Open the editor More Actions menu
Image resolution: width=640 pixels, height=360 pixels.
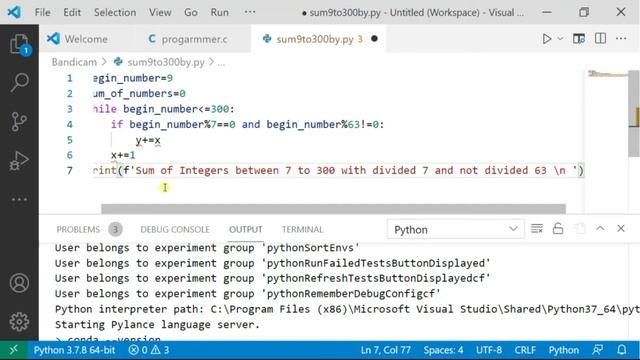tap(621, 39)
